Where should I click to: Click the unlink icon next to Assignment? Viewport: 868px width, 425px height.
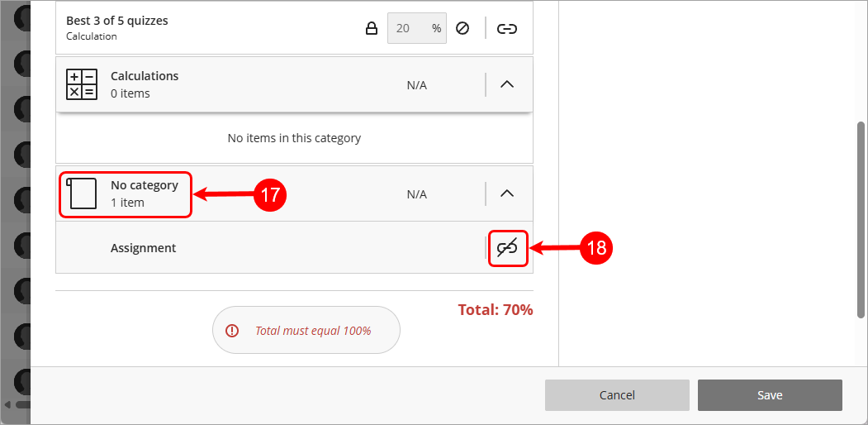pyautogui.click(x=508, y=248)
